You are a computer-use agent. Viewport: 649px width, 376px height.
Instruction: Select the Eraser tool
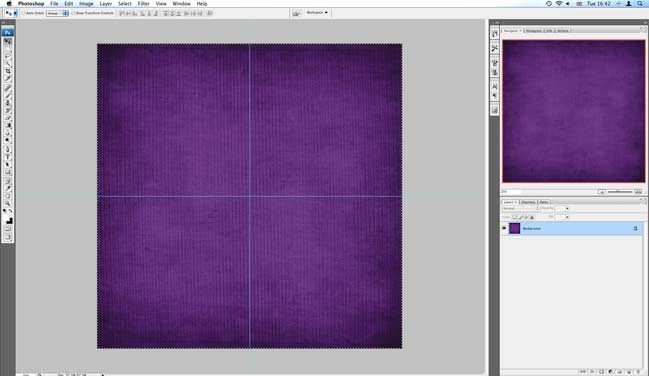click(x=8, y=118)
